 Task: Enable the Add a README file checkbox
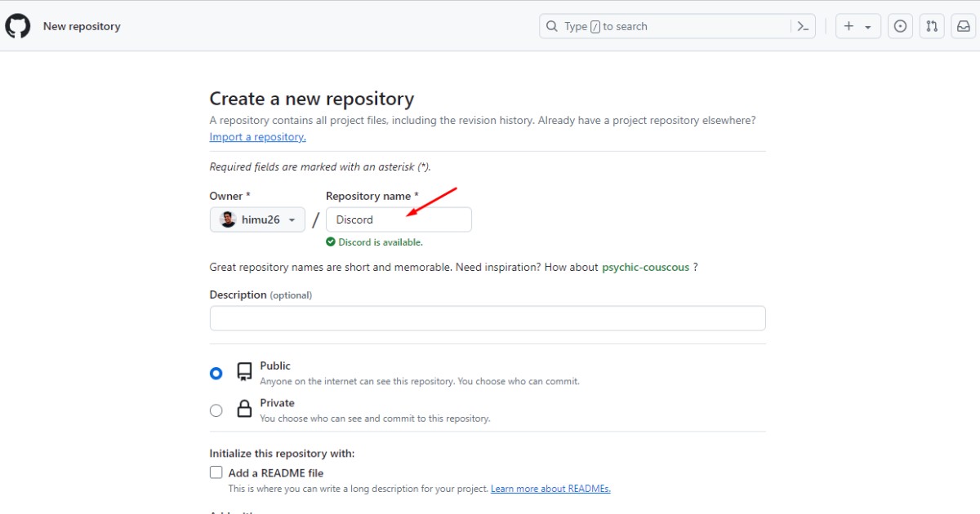point(216,472)
